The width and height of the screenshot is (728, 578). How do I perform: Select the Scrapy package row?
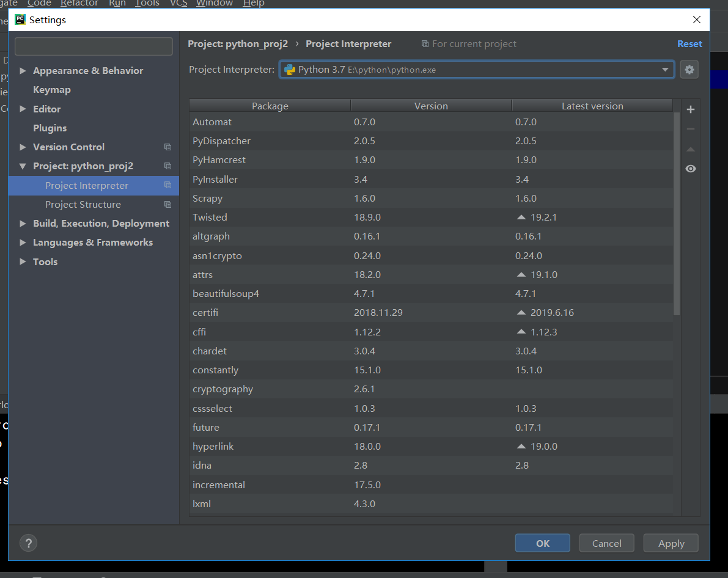(432, 198)
